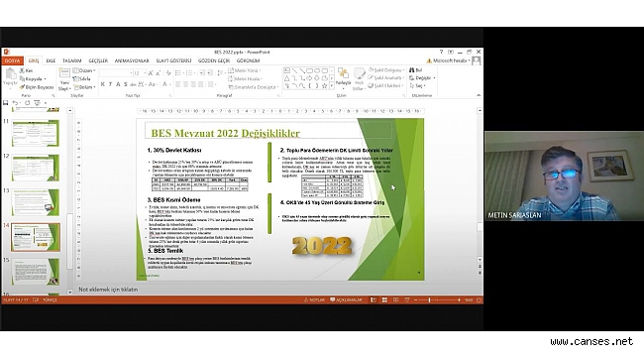644x357 pixels.
Task: Expand the Microsoft hesabı account menu
Action: tap(448, 60)
